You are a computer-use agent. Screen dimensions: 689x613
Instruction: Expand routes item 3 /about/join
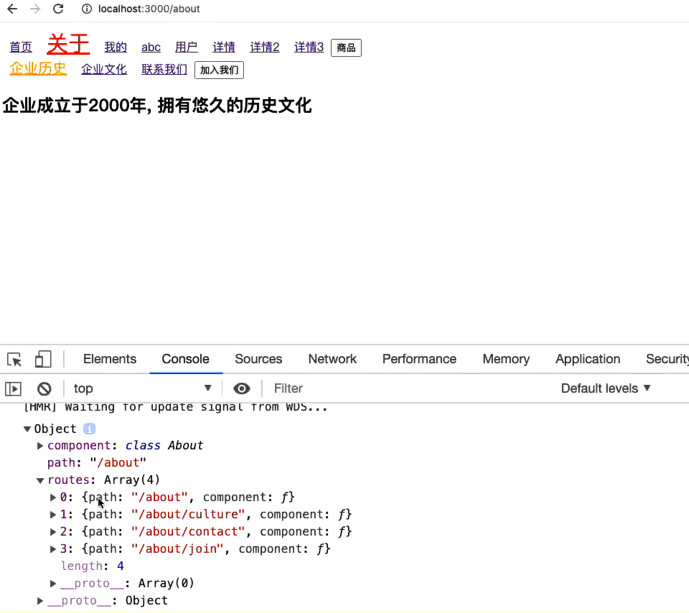[53, 549]
